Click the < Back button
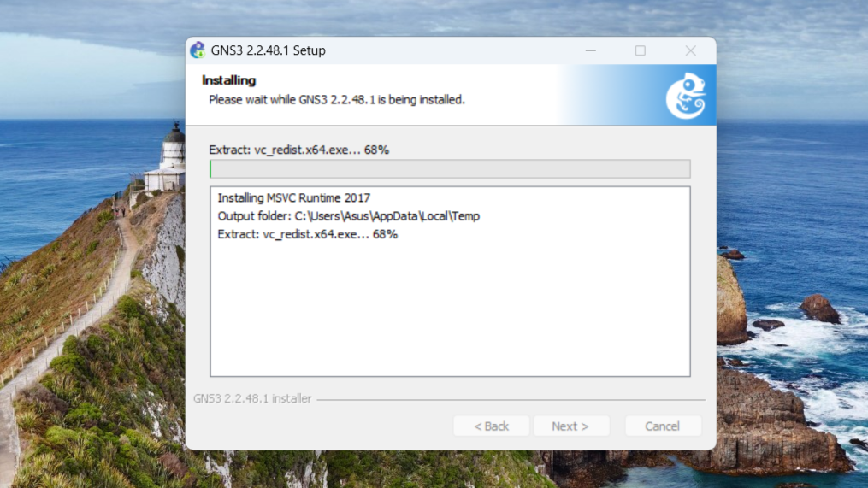Image resolution: width=868 pixels, height=488 pixels. point(491,426)
